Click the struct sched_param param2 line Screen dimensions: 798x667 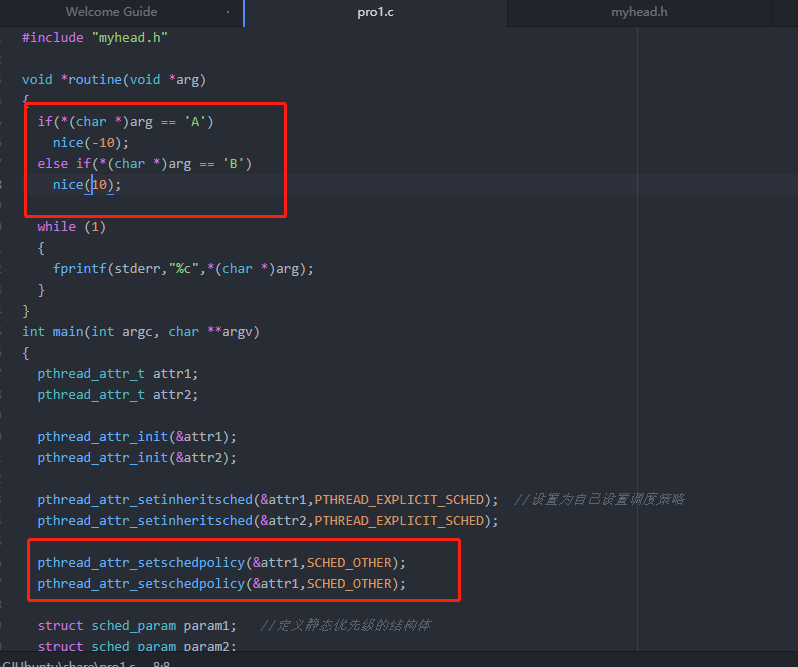pyautogui.click(x=137, y=646)
